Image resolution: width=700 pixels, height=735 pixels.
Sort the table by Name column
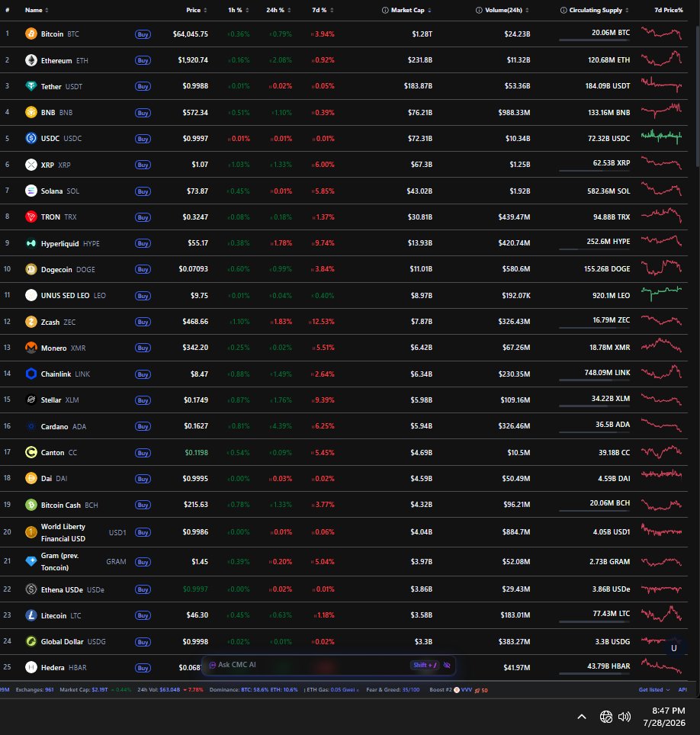37,10
